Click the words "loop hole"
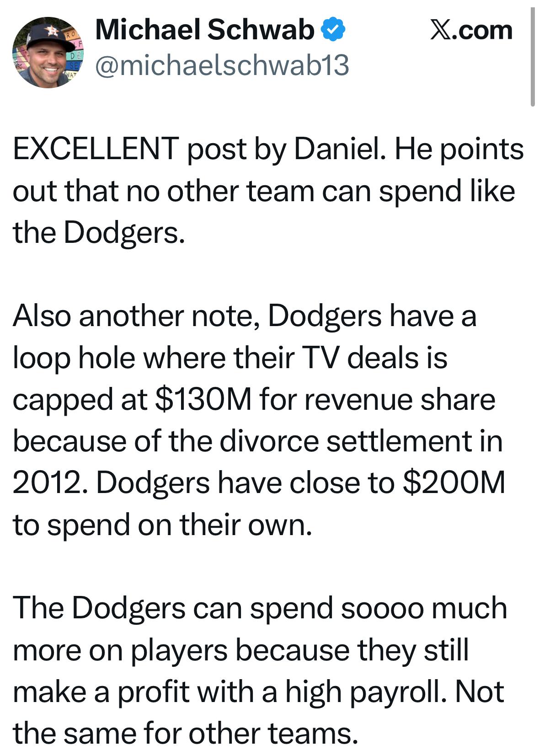The height and width of the screenshot is (756, 539). point(74,358)
